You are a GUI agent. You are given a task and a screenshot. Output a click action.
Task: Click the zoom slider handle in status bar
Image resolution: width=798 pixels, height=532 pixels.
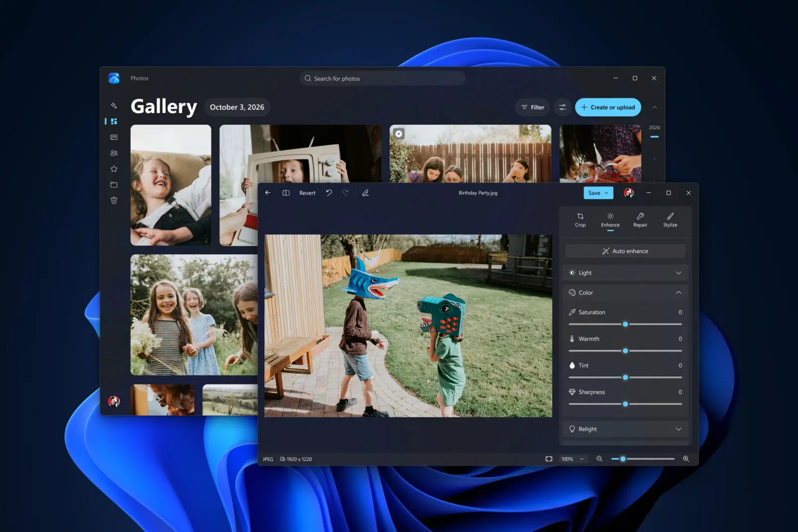tap(623, 459)
